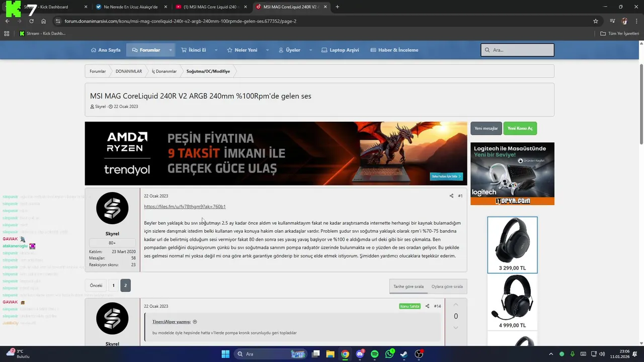This screenshot has height=362, width=644.
Task: Sort replies by Oylara göre sırala
Action: [447, 287]
